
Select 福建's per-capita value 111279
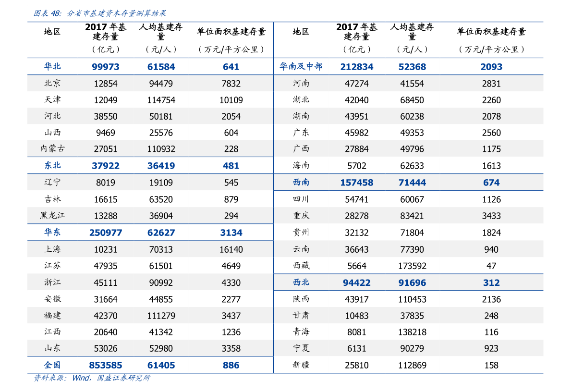point(161,316)
